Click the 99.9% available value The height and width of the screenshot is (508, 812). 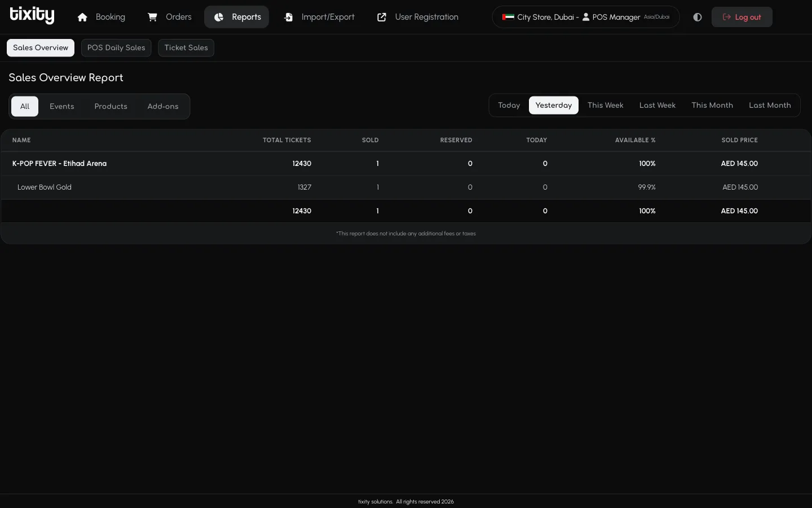[647, 187]
